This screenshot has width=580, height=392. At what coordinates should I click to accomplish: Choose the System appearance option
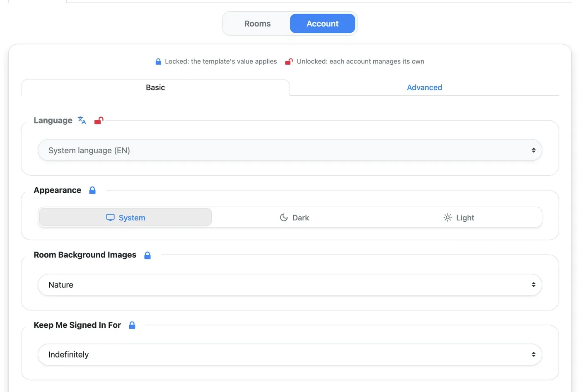pyautogui.click(x=126, y=218)
